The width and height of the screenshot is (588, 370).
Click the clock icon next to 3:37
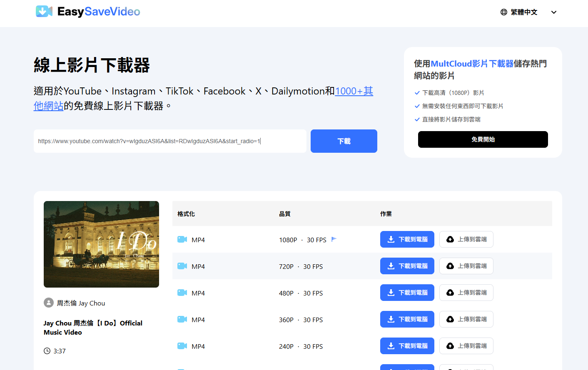point(47,351)
